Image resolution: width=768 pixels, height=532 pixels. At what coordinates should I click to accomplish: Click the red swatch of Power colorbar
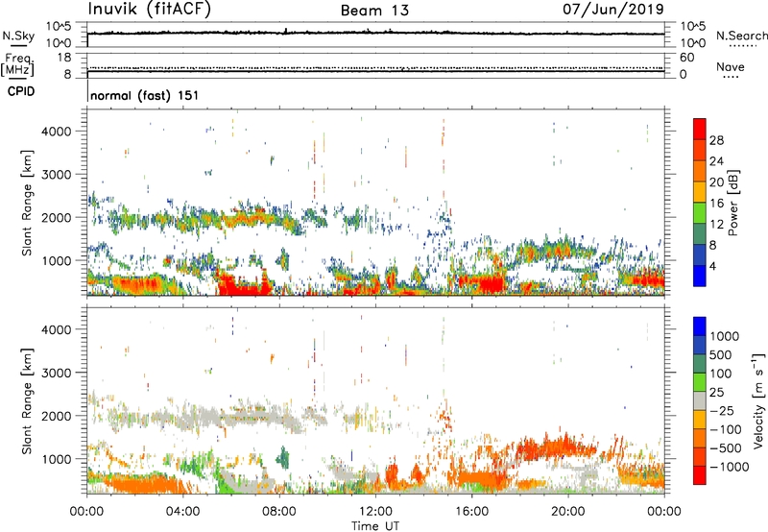pyautogui.click(x=700, y=129)
